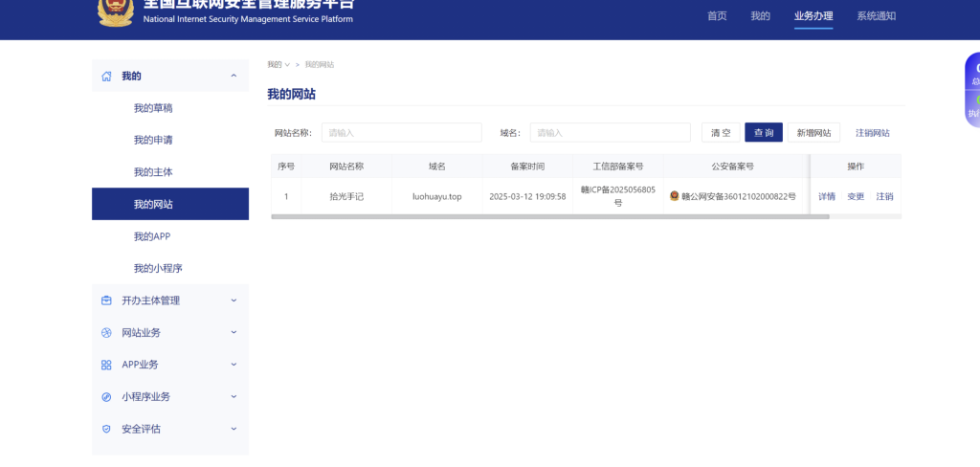
Task: Open the 我的 breadcrumb dropdown
Action: coord(278,64)
